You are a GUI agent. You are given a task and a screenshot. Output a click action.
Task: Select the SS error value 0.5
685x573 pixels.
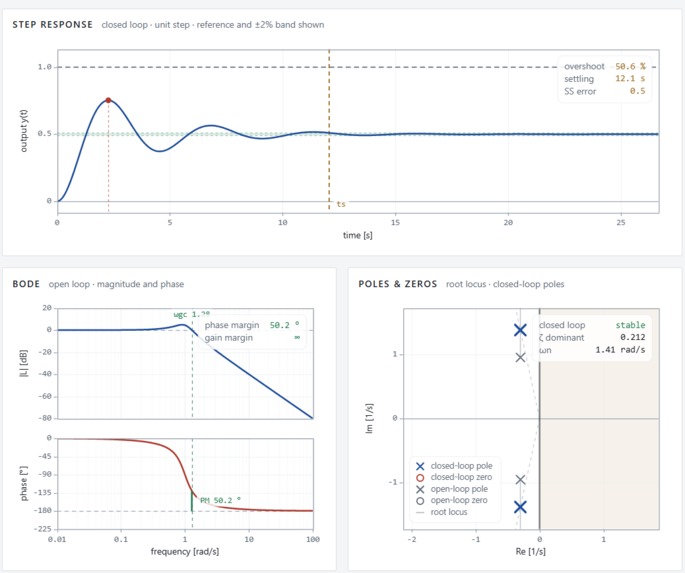637,91
